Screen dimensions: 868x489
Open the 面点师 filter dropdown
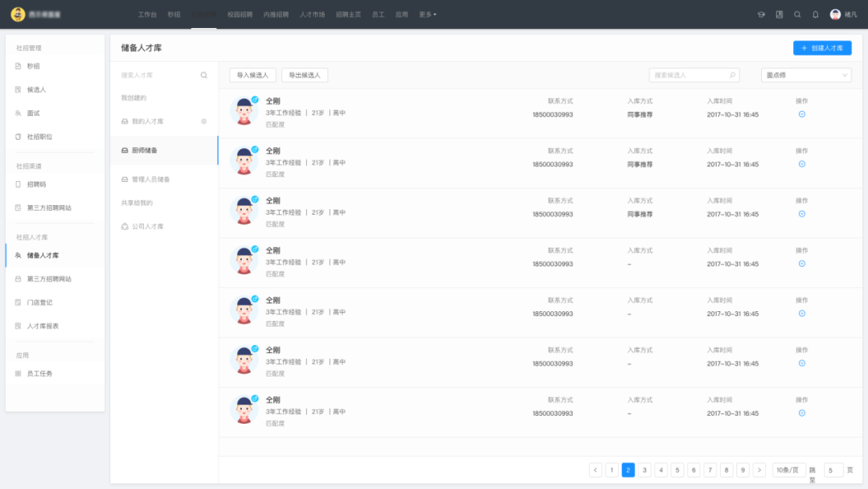point(805,75)
